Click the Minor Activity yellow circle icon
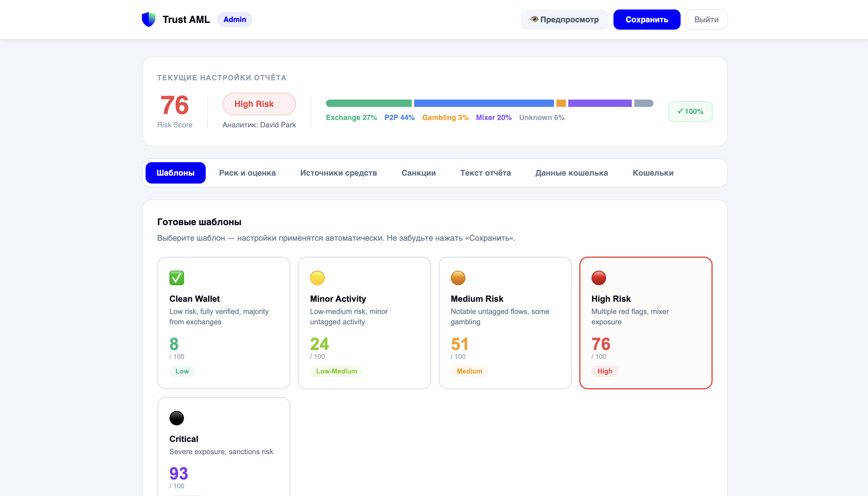Screen dimensions: 868x496 point(317,278)
